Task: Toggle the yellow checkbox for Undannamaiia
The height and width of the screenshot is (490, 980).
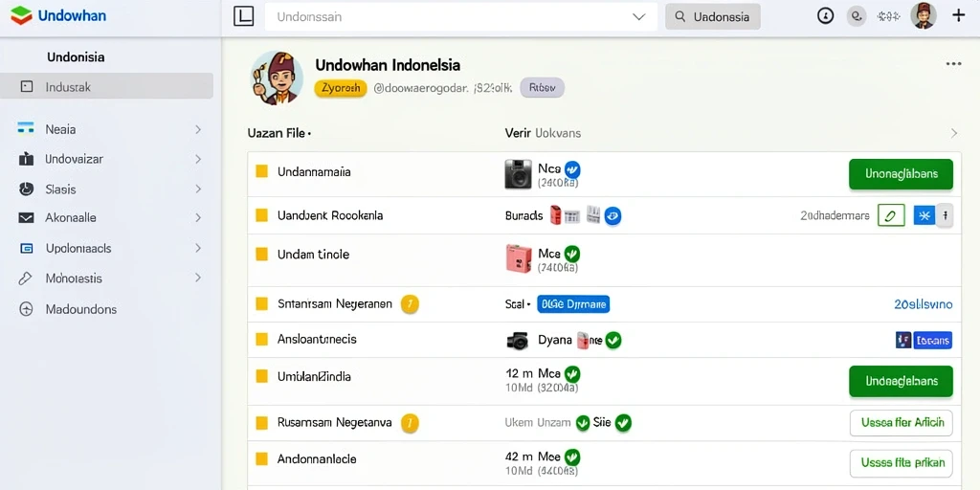Action: pos(262,171)
